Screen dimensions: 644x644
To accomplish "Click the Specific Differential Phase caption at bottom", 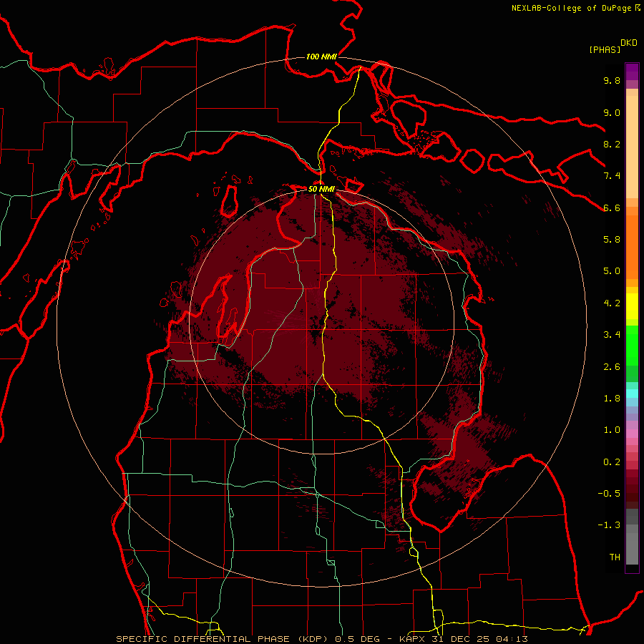I will pos(321,639).
